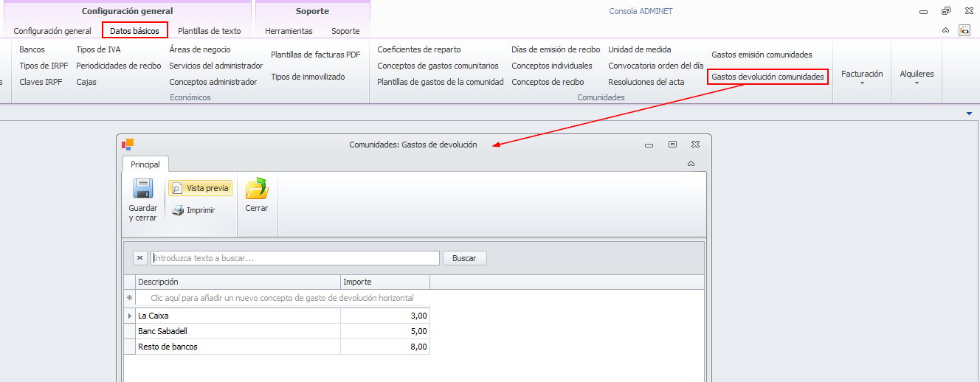
Task: Click the Buscar button
Action: [464, 258]
